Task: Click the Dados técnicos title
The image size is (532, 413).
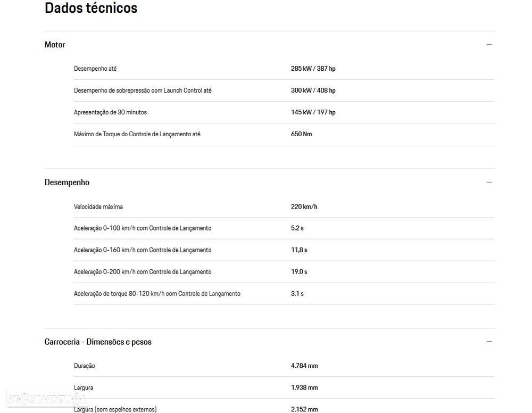Action: click(91, 8)
